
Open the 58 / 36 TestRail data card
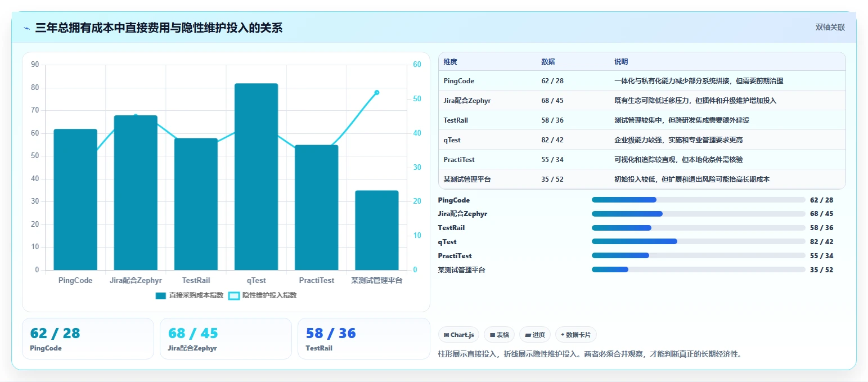pos(363,339)
